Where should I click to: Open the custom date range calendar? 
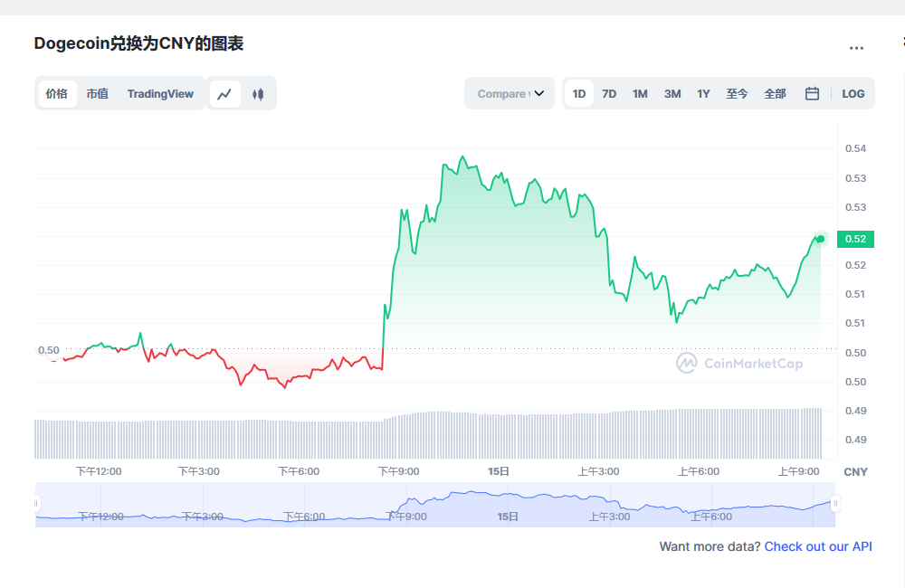click(x=811, y=93)
